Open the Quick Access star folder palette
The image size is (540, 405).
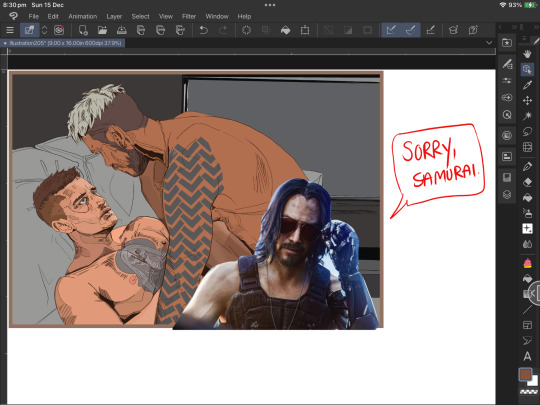coord(507,43)
